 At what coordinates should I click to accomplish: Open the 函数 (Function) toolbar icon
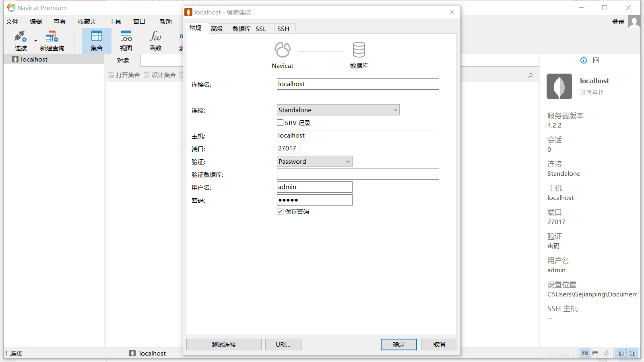(x=155, y=40)
